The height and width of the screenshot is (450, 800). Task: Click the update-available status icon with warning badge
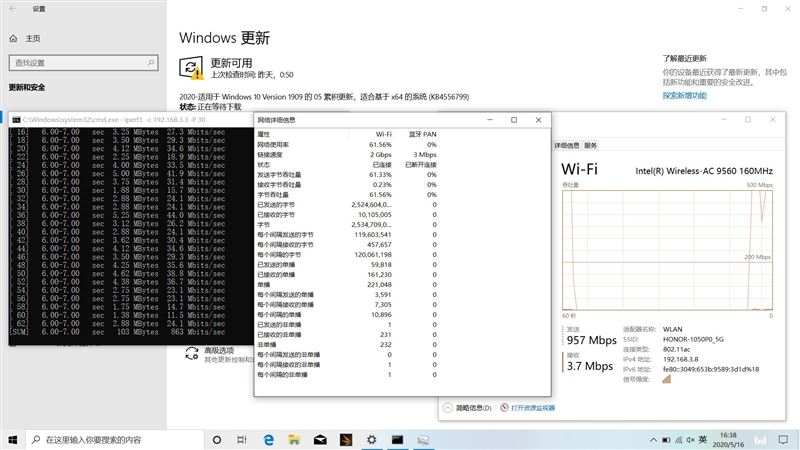click(191, 68)
